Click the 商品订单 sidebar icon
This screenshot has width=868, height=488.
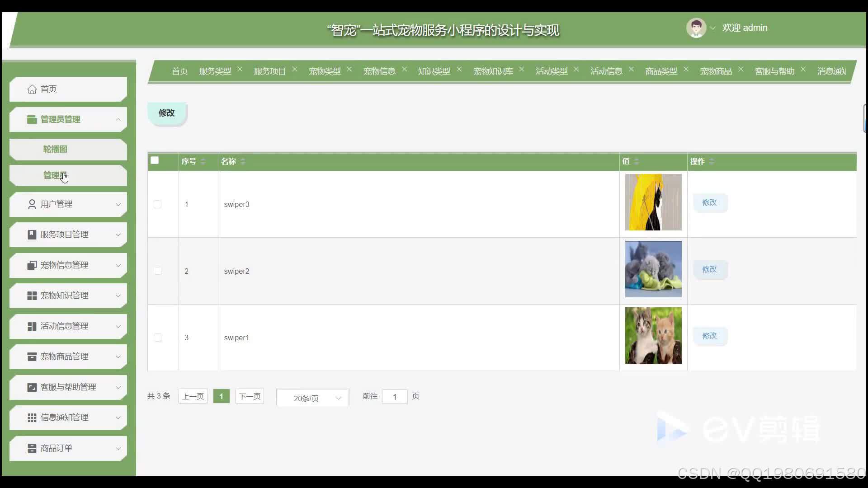(32, 448)
